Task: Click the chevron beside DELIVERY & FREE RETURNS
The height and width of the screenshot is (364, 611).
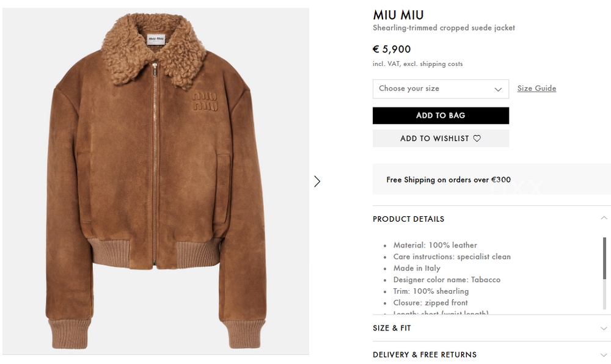Action: (604, 355)
